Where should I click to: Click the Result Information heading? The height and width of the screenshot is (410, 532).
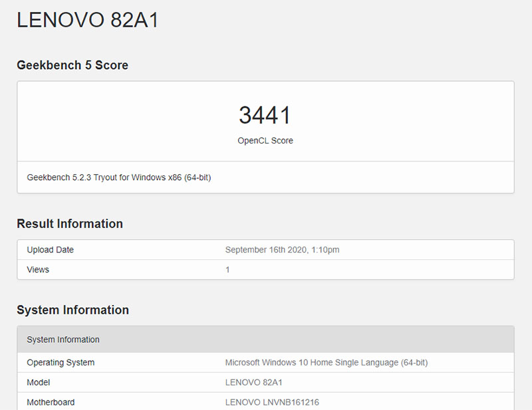pyautogui.click(x=70, y=224)
